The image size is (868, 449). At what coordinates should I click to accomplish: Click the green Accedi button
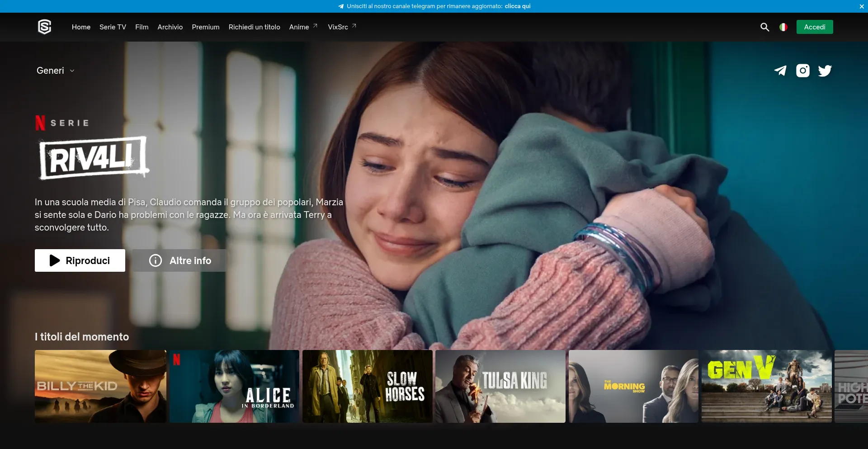814,27
